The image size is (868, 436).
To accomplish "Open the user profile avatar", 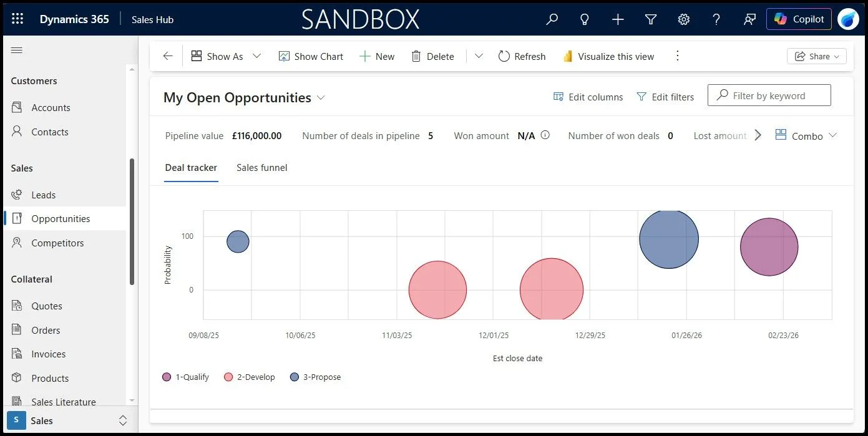I will point(849,19).
